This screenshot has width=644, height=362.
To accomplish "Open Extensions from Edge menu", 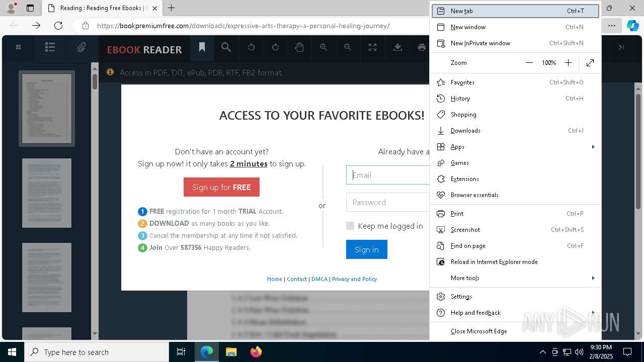I will click(515, 179).
